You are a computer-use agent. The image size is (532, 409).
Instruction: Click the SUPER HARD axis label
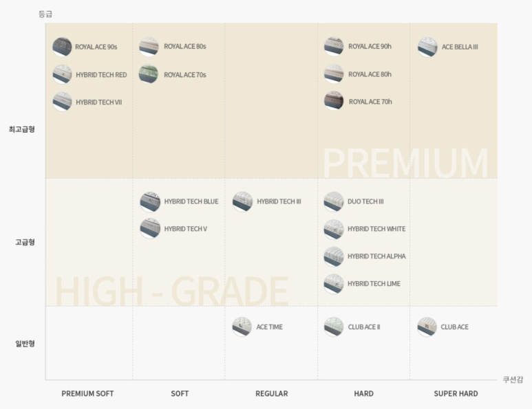[x=456, y=394]
